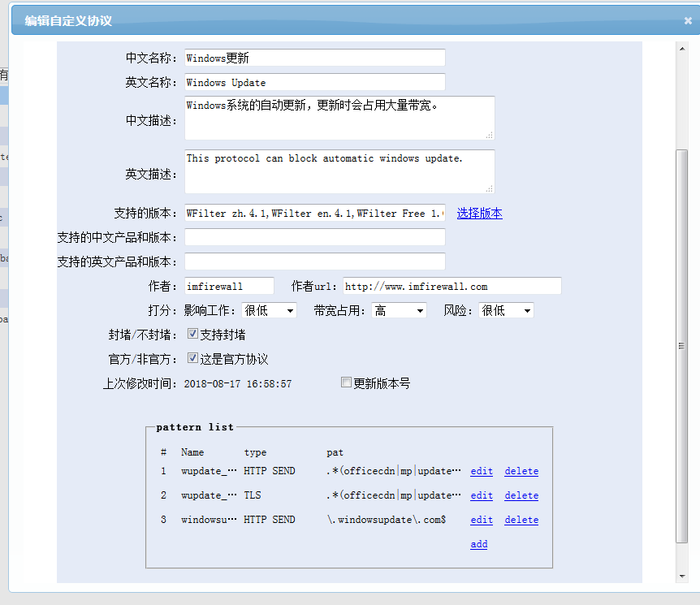The image size is (700, 605).
Task: Click the 作者url text field
Action: (x=452, y=286)
